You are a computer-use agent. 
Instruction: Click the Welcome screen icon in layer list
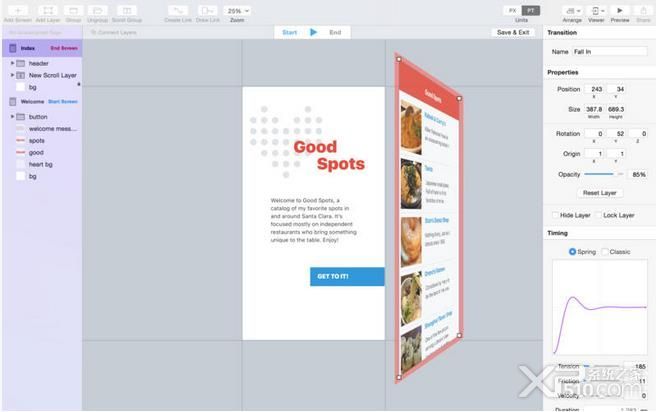pos(13,101)
